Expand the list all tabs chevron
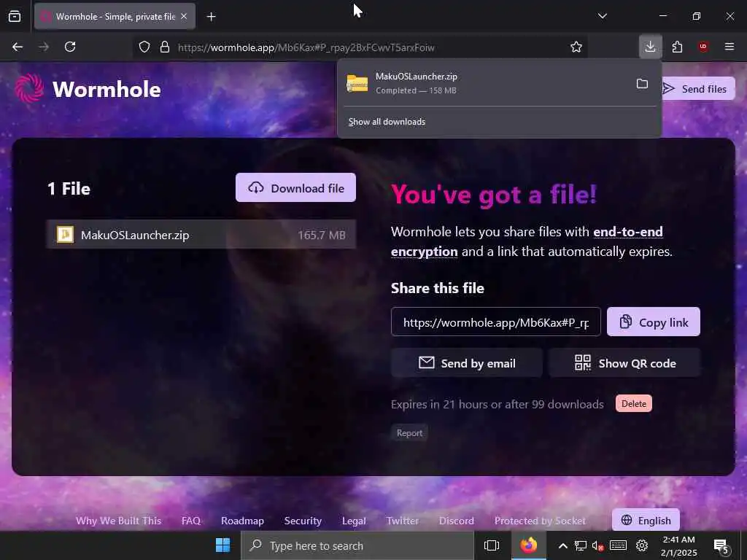 click(602, 16)
